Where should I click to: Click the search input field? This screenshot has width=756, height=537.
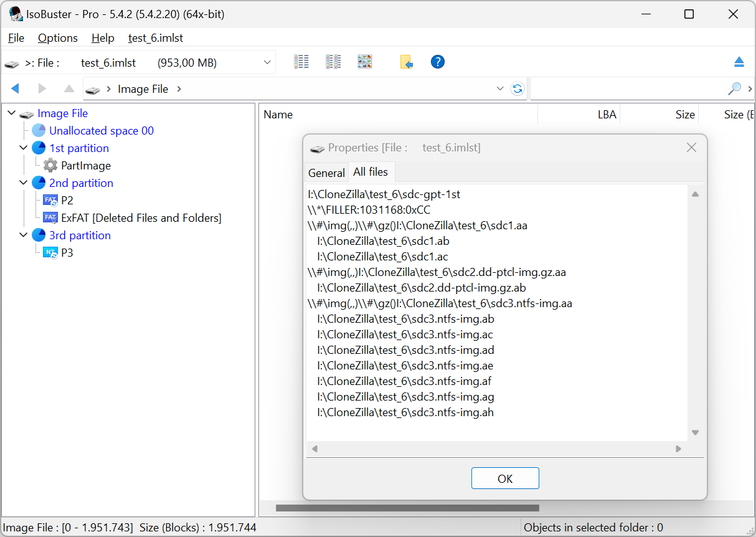coord(628,89)
